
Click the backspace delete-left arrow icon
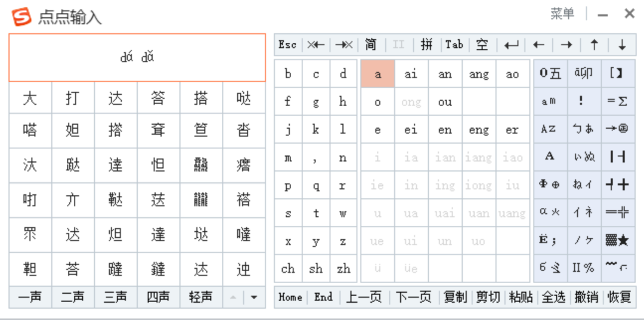click(316, 45)
